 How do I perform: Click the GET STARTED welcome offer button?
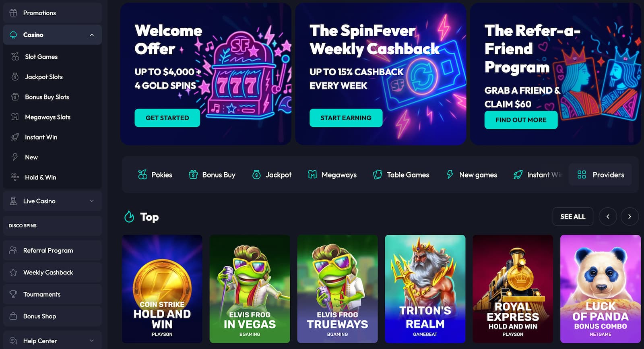click(167, 118)
